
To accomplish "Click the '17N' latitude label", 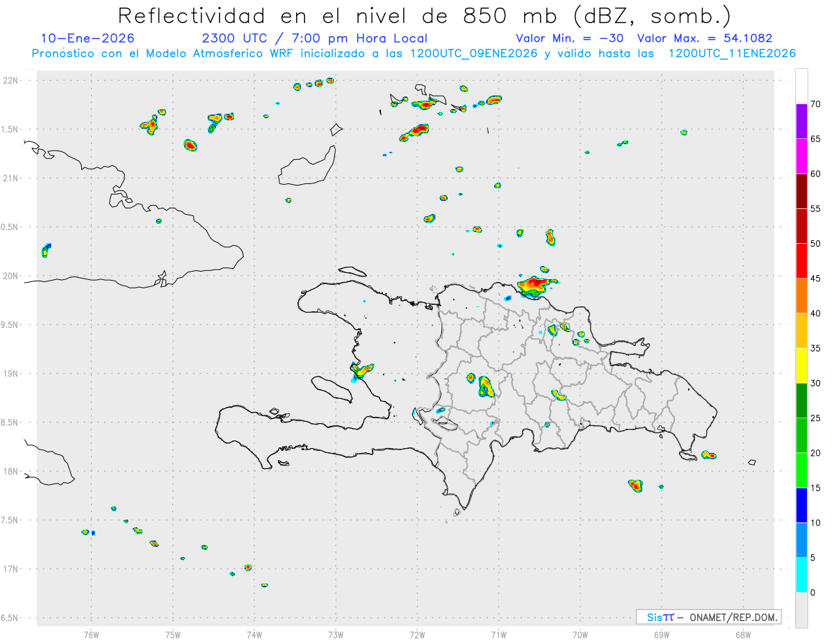I will pos(12,569).
